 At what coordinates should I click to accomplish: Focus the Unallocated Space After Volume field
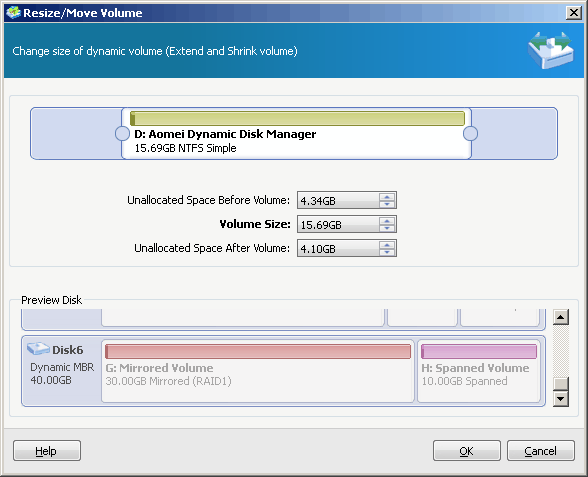click(x=338, y=248)
